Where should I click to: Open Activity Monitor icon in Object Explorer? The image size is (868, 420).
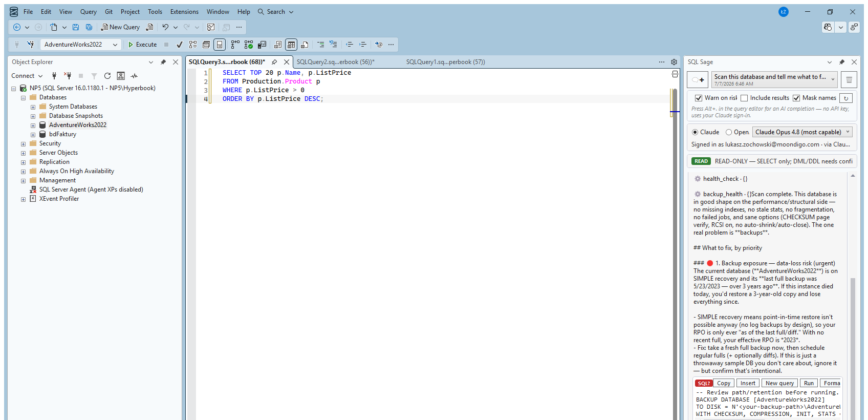(134, 76)
